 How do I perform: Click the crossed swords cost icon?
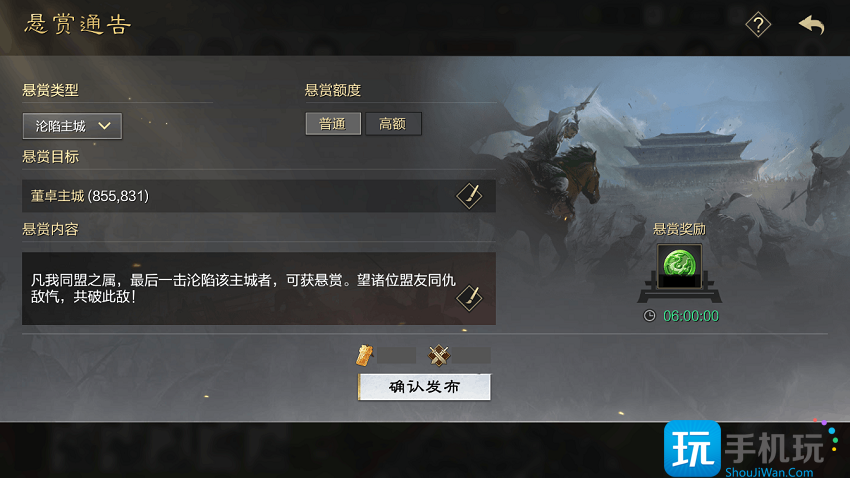(x=439, y=356)
